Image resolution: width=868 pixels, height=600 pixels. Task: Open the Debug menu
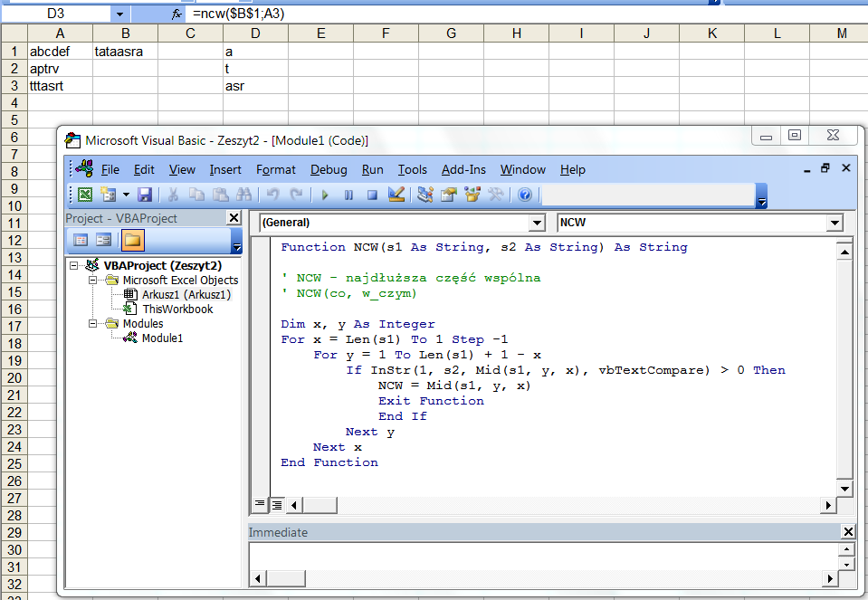click(329, 169)
